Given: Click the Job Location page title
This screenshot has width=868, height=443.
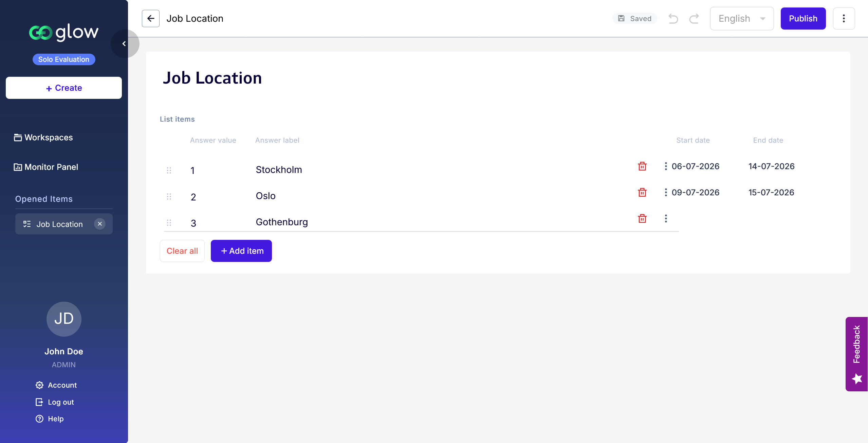Looking at the screenshot, I should 213,78.
